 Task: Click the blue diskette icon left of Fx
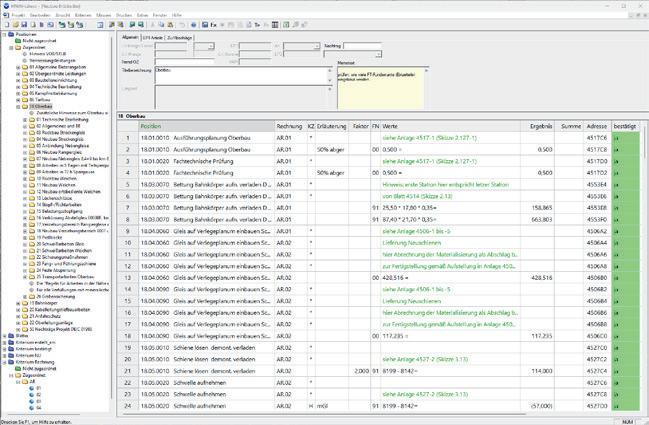[x=204, y=25]
